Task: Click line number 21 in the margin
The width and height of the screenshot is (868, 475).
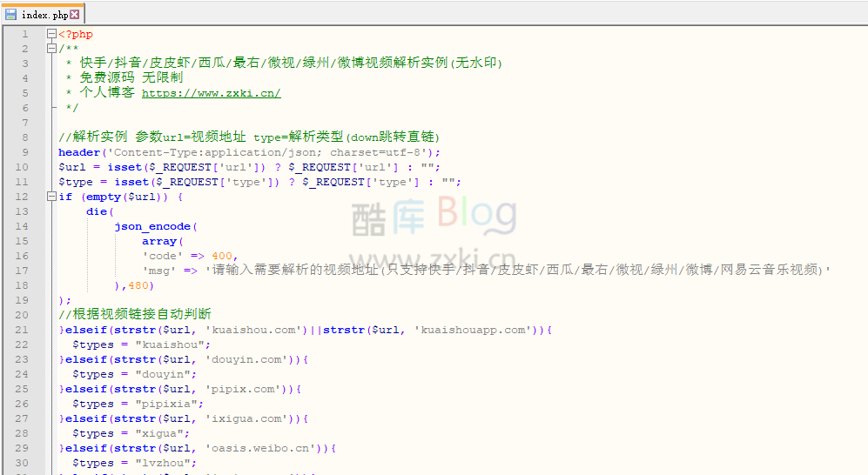Action: 22,330
